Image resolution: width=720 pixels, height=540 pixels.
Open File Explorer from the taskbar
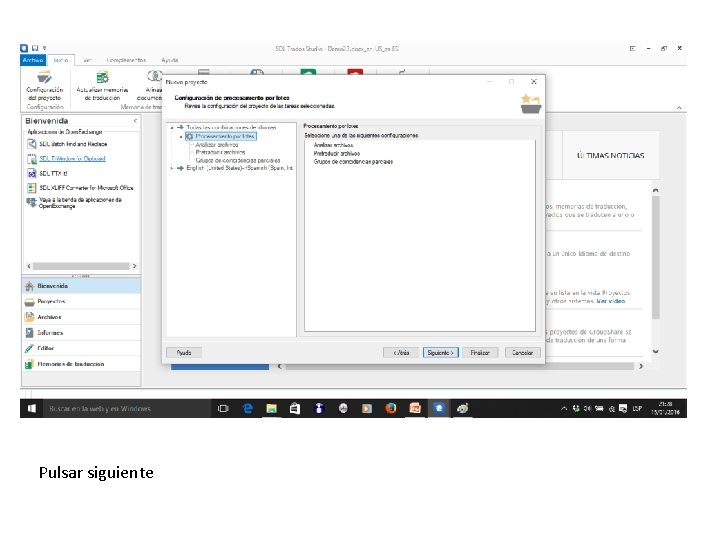pos(271,408)
